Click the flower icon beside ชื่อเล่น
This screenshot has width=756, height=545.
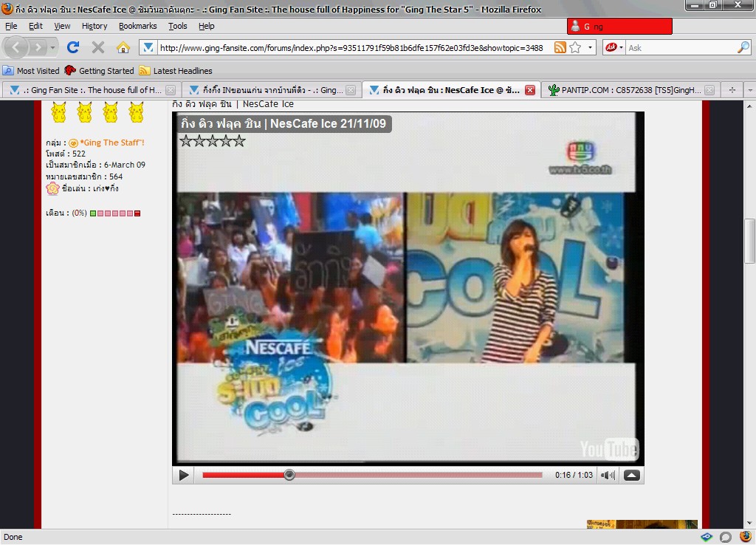coord(52,188)
